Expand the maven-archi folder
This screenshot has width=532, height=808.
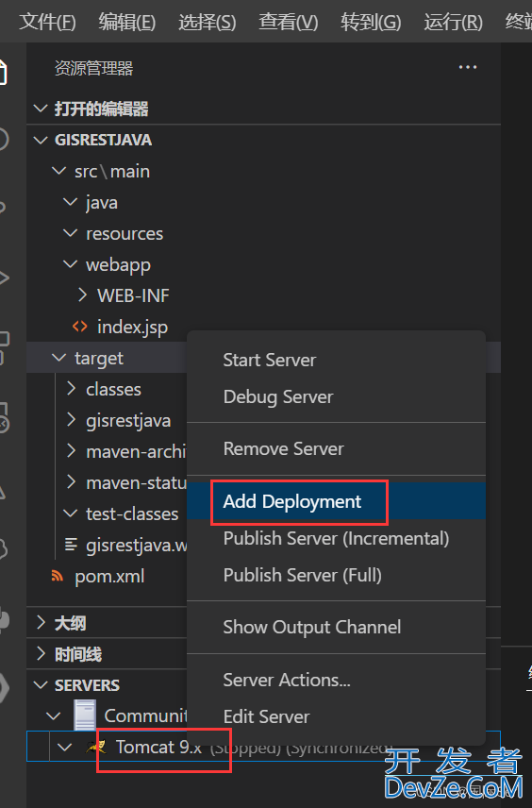click(x=71, y=451)
